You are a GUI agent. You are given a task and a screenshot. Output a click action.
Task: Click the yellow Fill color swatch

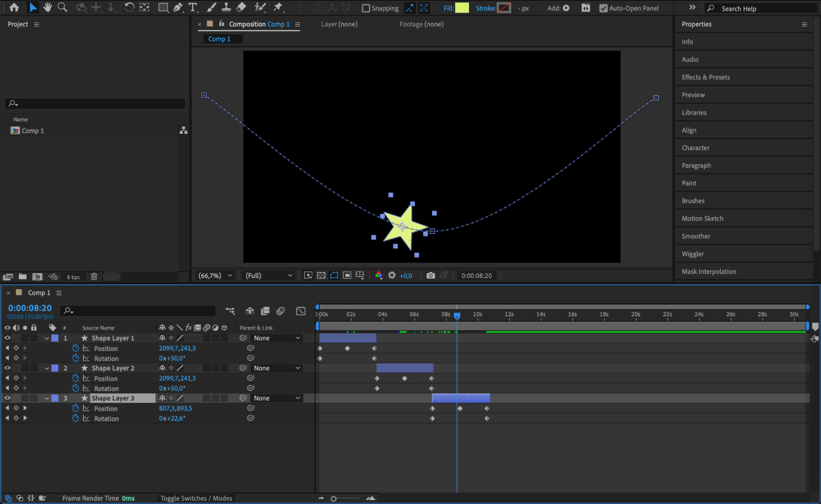[462, 8]
